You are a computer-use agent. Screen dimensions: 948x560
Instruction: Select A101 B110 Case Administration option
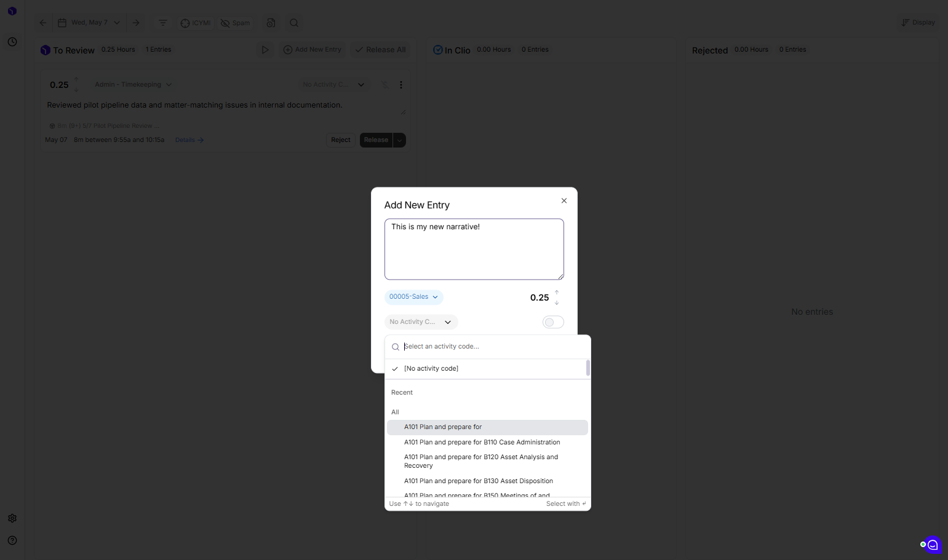[x=487, y=443]
